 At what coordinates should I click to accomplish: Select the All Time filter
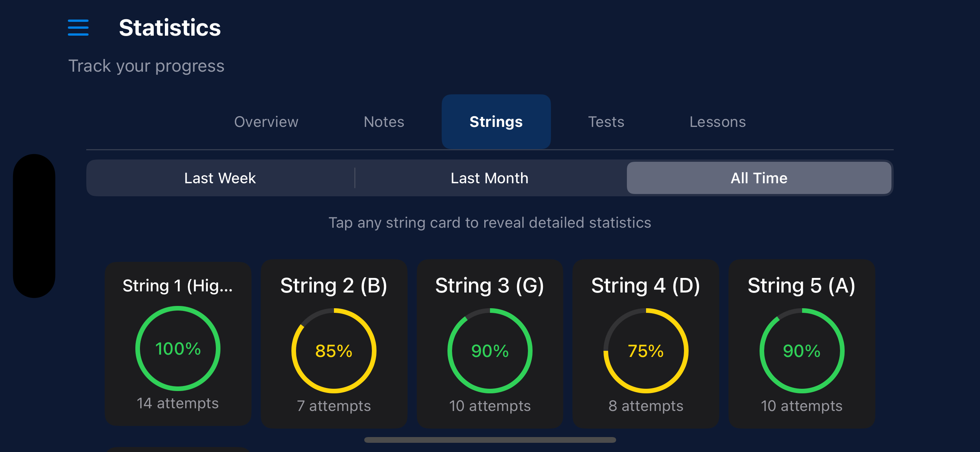759,178
